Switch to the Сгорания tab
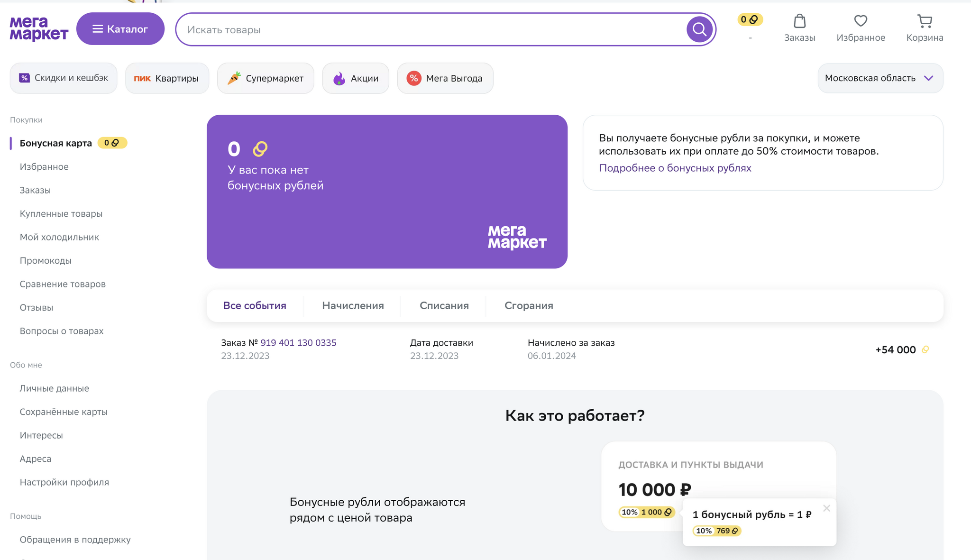Screen dimensions: 971x560 (529, 305)
